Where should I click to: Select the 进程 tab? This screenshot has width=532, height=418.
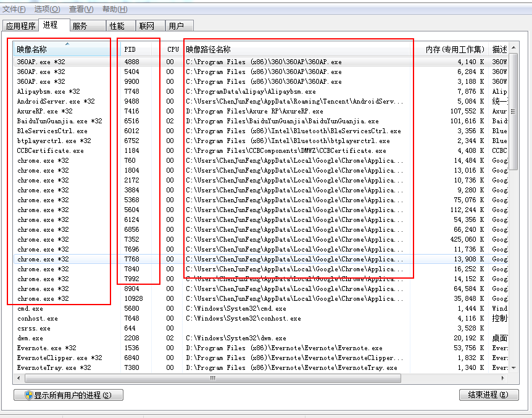coord(54,25)
